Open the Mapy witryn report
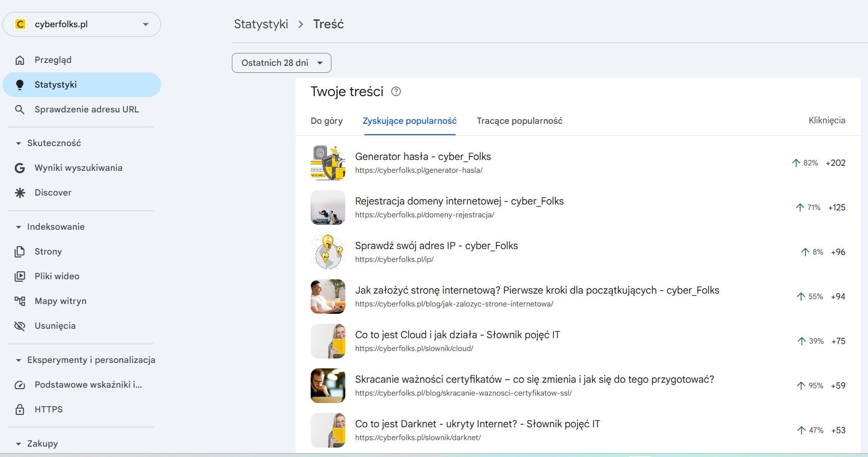This screenshot has height=457, width=868. pyautogui.click(x=82, y=301)
